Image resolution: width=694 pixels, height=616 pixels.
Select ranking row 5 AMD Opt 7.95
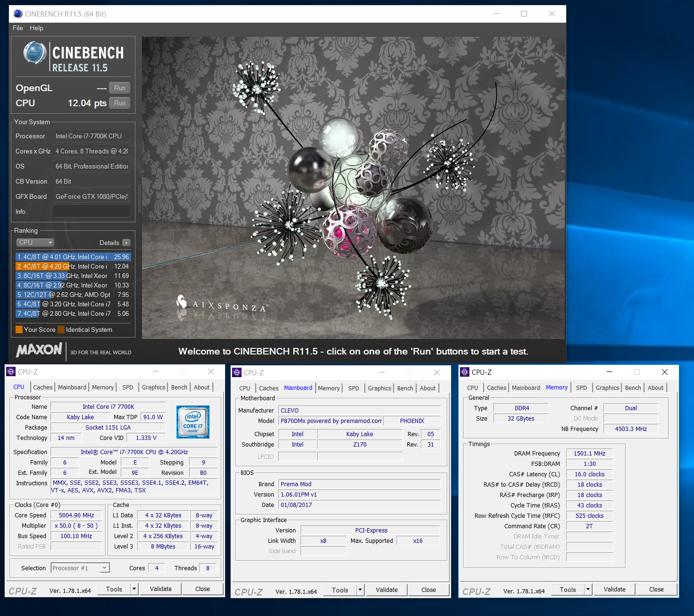[x=73, y=295]
